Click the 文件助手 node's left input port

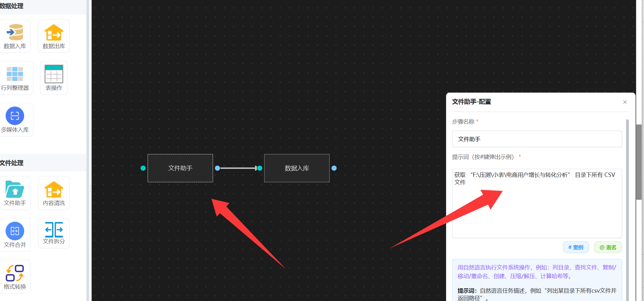coord(143,168)
